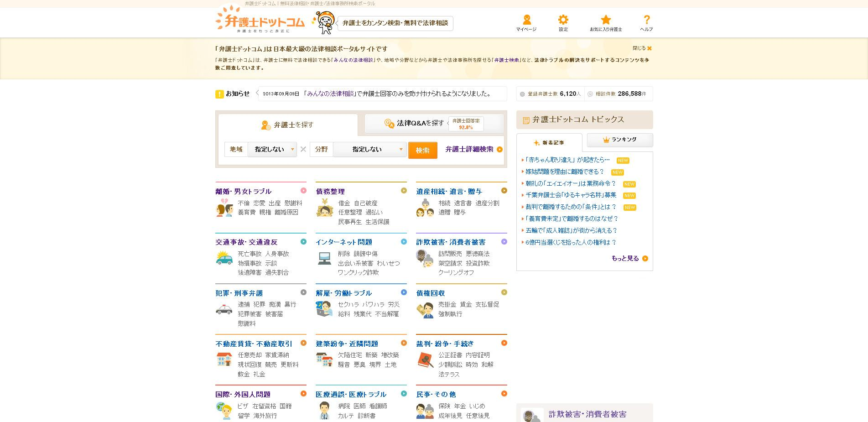Open article 「赤ちゃん取り違え」が起きたら…
868x422 pixels.
click(567, 160)
